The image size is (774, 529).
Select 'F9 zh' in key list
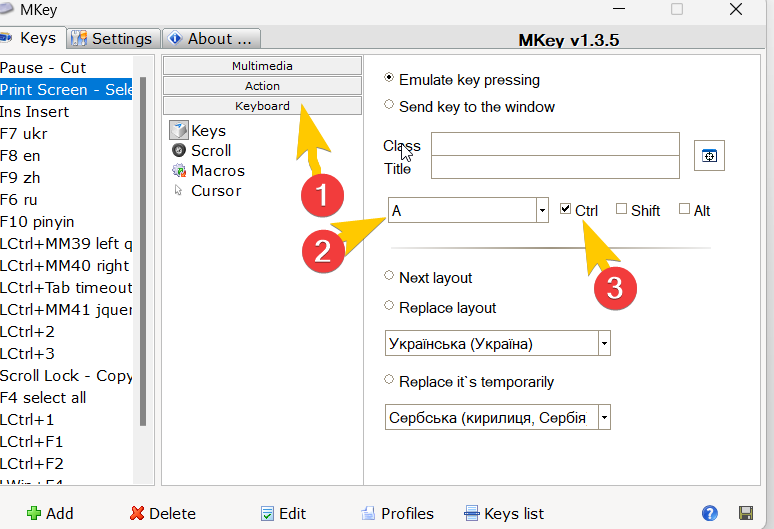point(66,177)
